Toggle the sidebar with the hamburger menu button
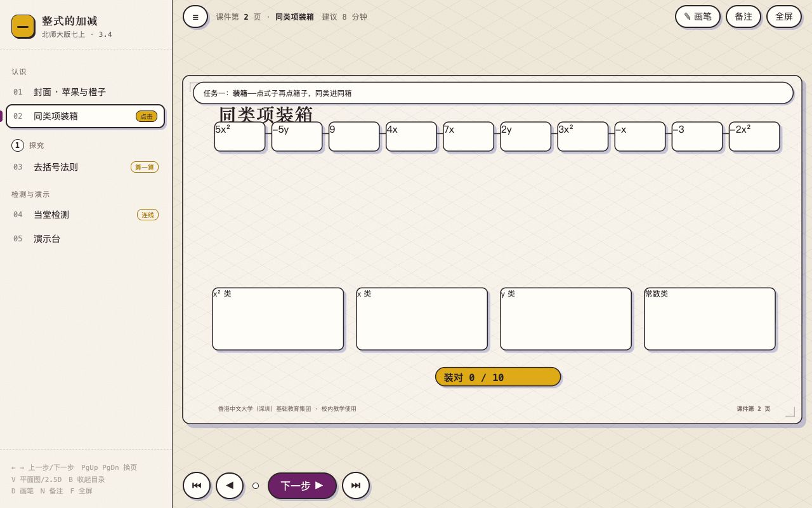 (195, 17)
